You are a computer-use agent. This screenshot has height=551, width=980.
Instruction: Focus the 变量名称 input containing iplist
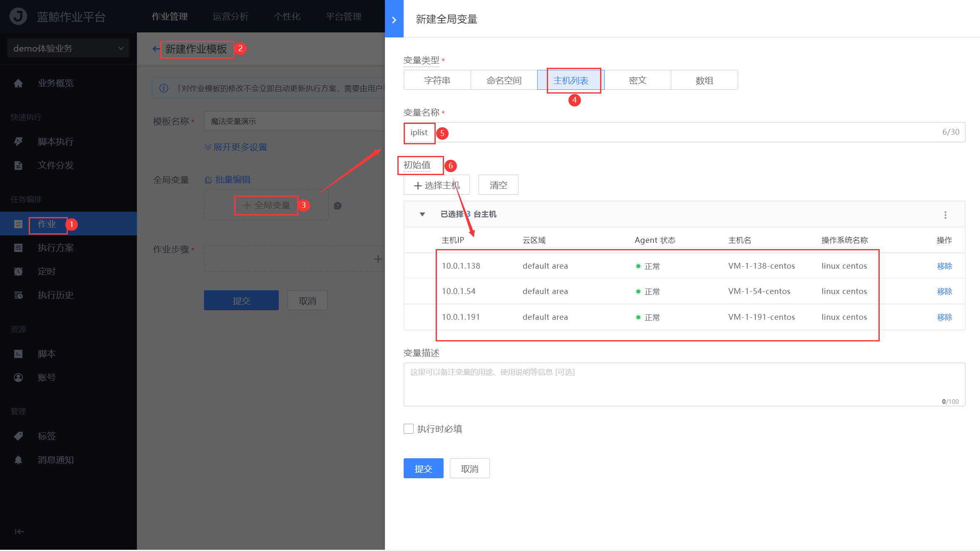(x=684, y=132)
